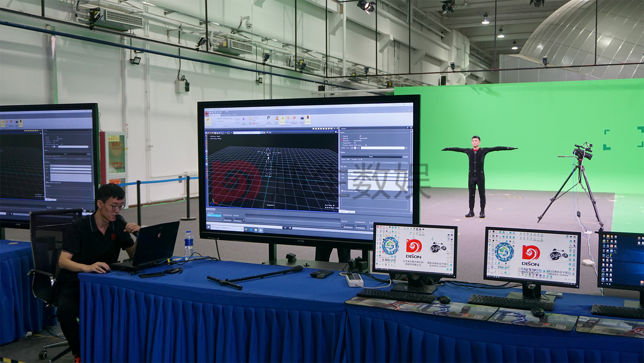Click the timeline scrub bar

point(293,219)
